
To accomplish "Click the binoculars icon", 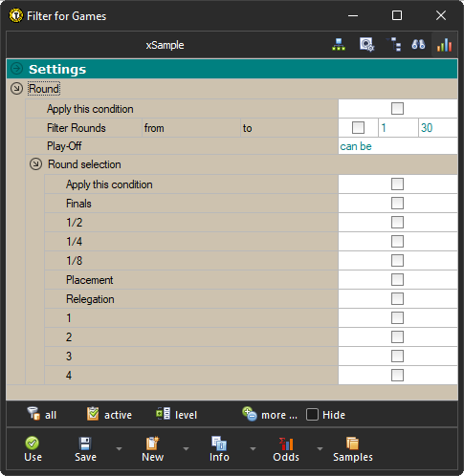I will click(418, 45).
